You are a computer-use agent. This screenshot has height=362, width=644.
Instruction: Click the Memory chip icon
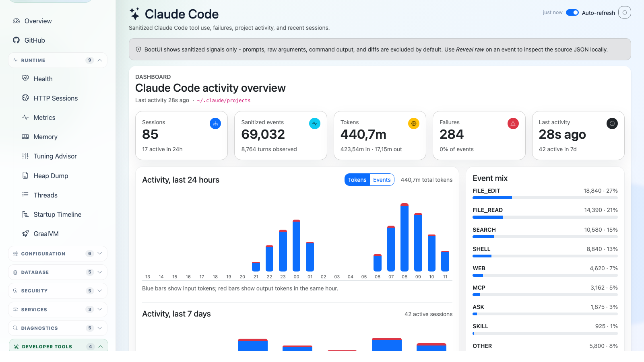25,137
